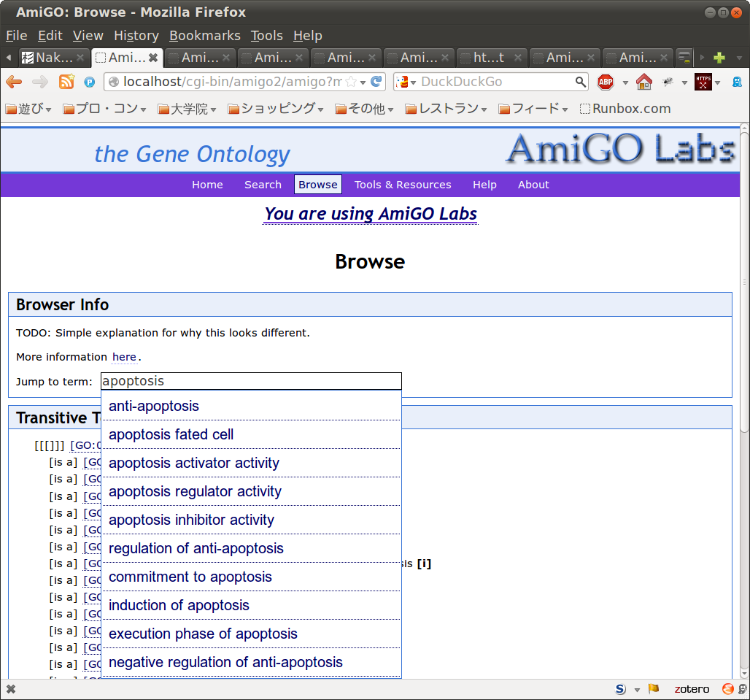Viewport: 750px width, 700px height.
Task: Expand the レストラン bookmarks folder
Action: pos(446,109)
